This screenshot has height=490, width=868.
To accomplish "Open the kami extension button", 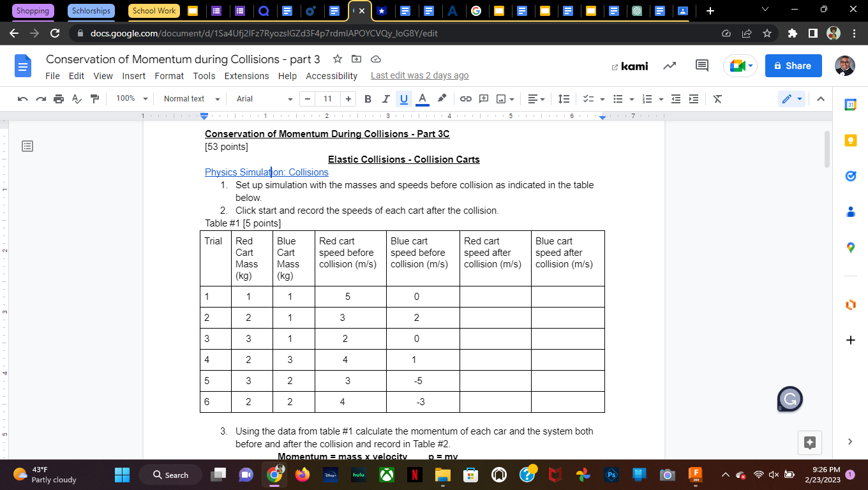I will pyautogui.click(x=629, y=66).
